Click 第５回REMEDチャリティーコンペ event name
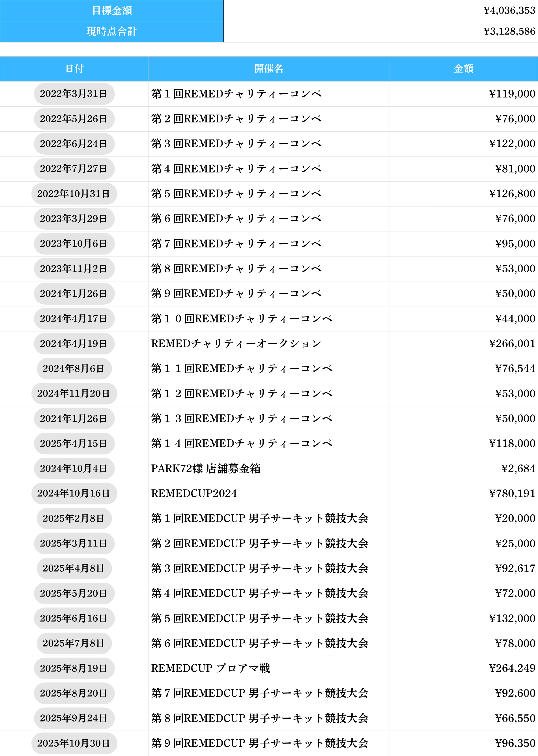 click(x=236, y=194)
